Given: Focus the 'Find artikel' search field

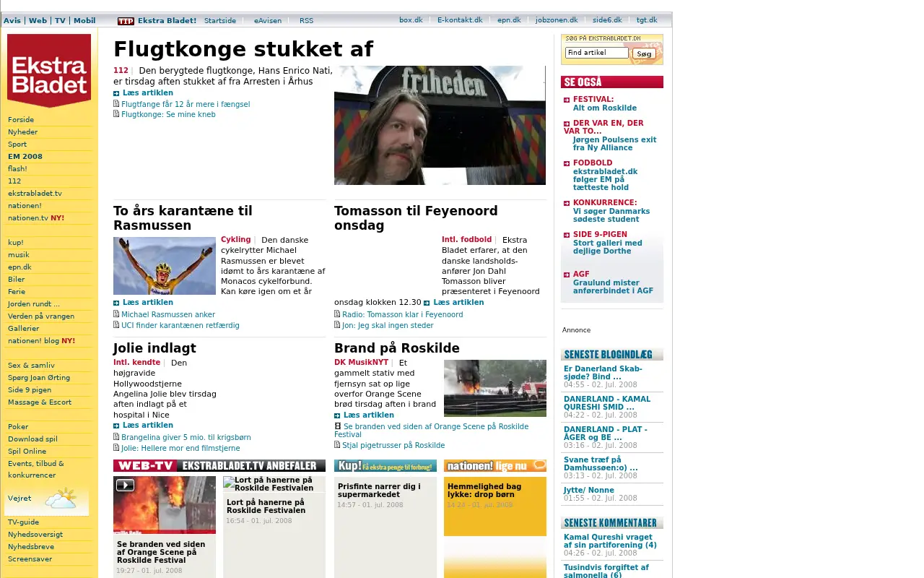Looking at the screenshot, I should [x=597, y=53].
